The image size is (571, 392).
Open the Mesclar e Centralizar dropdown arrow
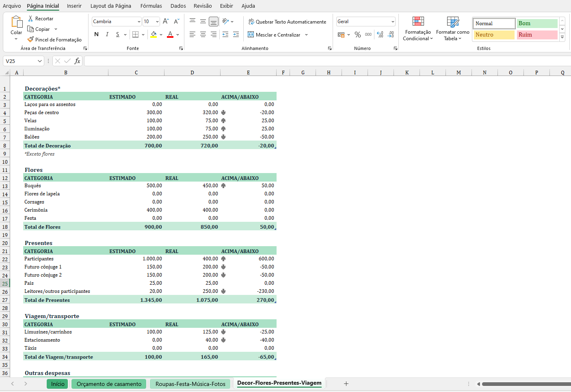pyautogui.click(x=306, y=35)
